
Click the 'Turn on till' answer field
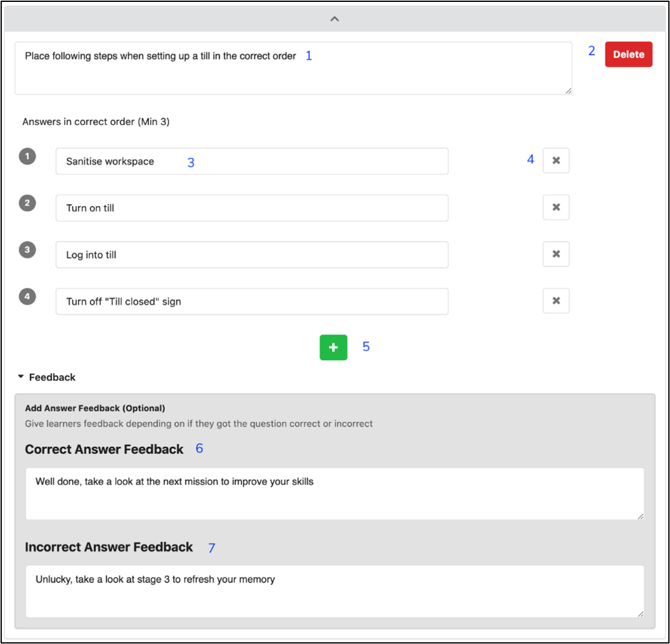[252, 208]
